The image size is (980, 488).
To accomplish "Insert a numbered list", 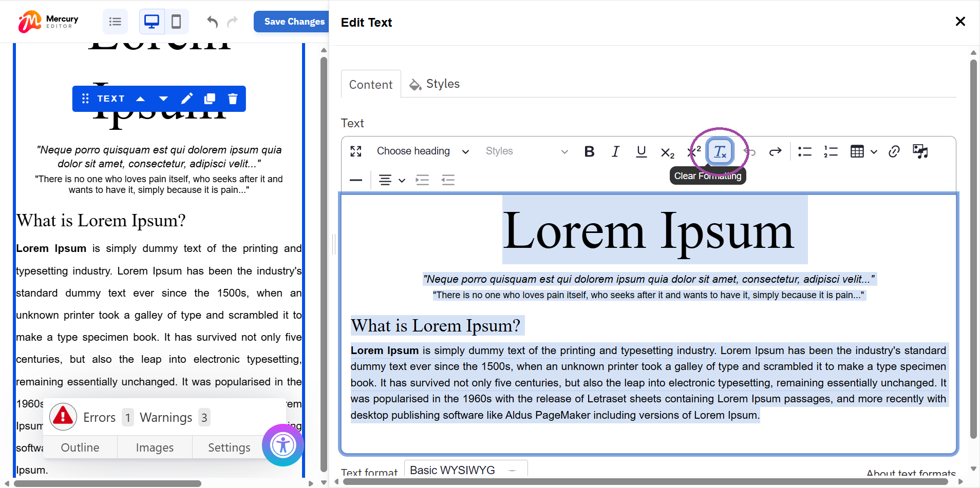I will coord(831,151).
